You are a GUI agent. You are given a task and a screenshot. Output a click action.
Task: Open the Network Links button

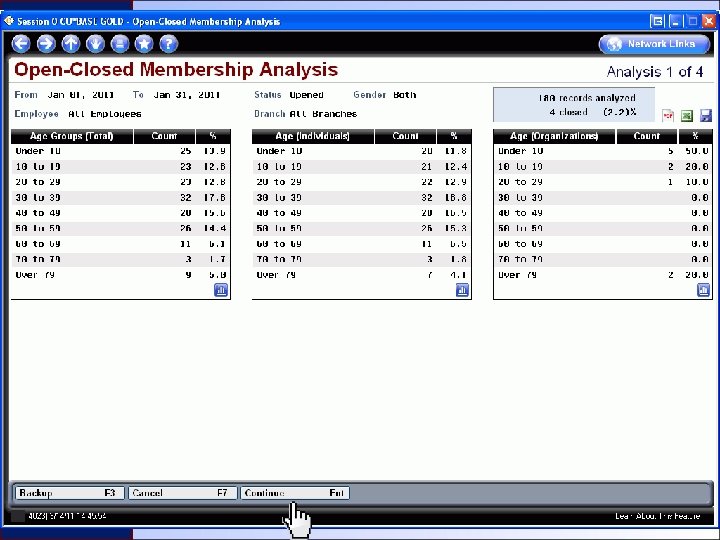(x=654, y=44)
